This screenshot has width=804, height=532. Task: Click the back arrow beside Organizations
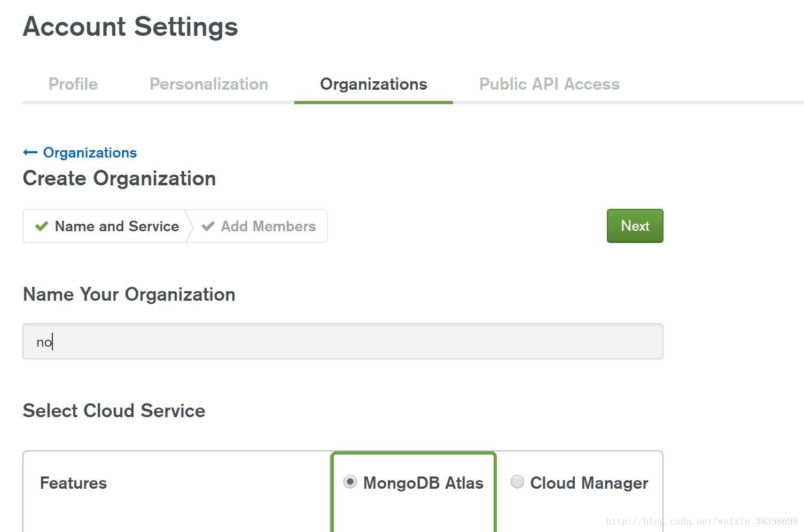pyautogui.click(x=30, y=153)
